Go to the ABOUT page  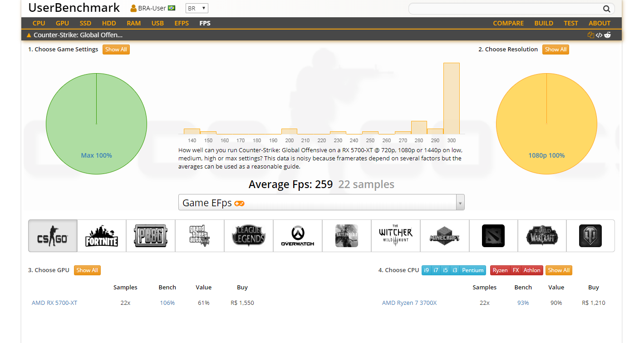(600, 23)
